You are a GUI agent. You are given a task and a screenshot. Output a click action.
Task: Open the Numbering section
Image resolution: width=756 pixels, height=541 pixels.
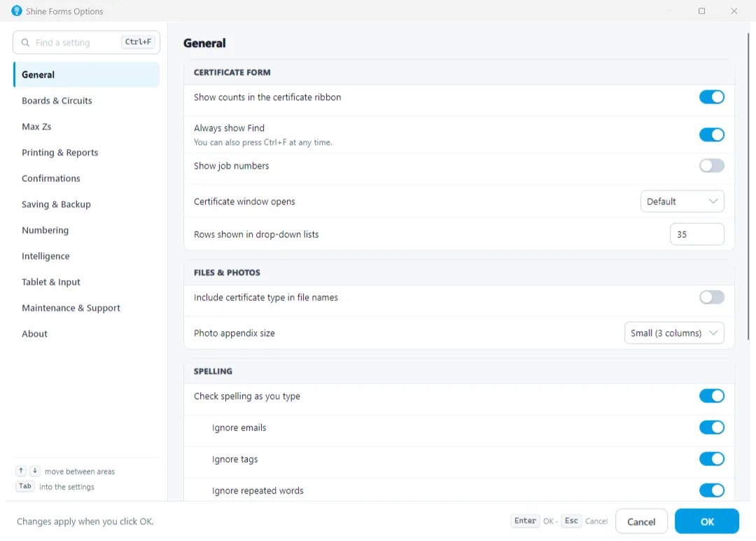point(86,230)
